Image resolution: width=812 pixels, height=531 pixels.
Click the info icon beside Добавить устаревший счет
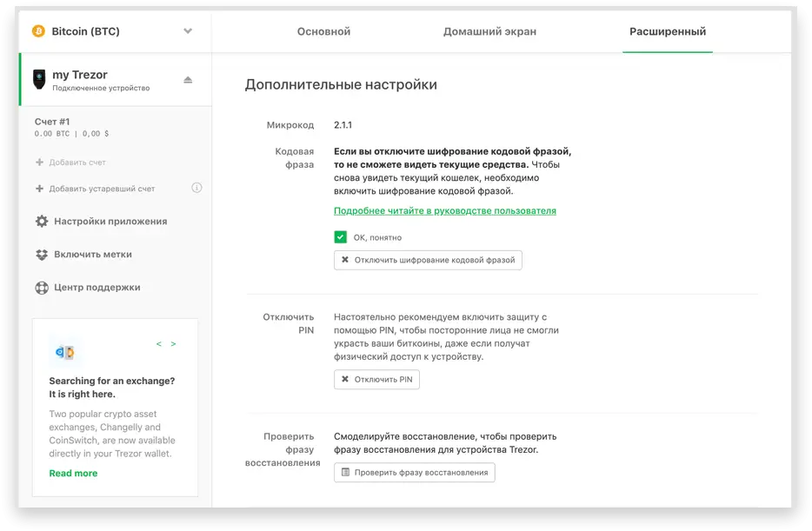[x=196, y=188]
